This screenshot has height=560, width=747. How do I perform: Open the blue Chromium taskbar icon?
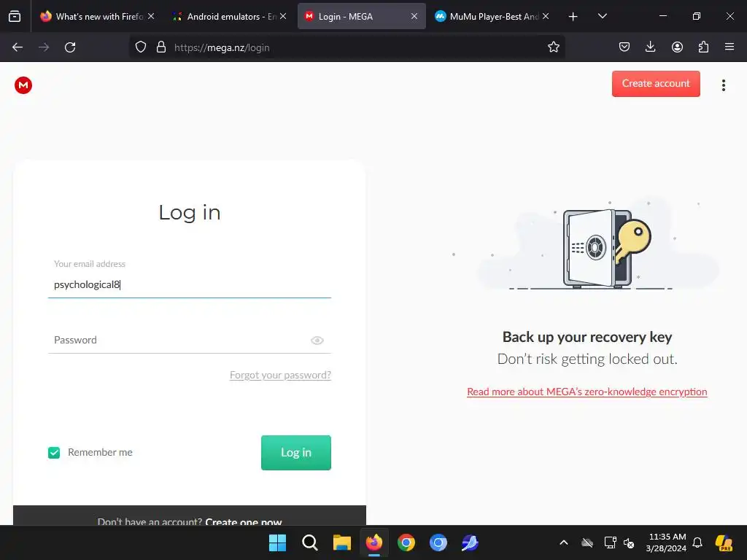[x=438, y=542]
